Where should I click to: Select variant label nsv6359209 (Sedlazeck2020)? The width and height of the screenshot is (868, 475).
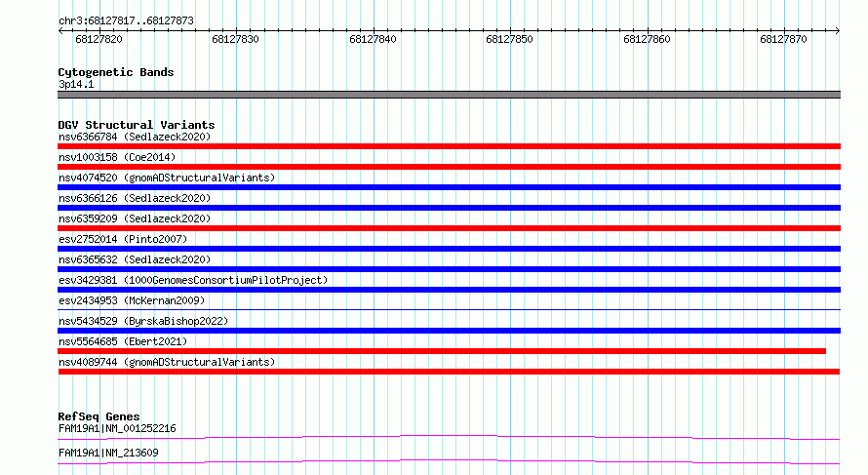point(135,218)
